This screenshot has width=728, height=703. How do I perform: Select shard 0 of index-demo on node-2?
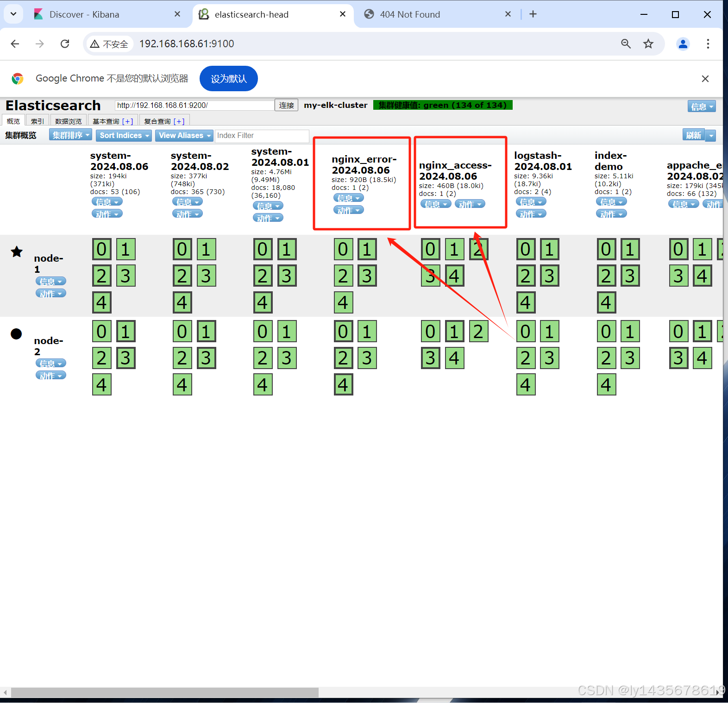[606, 332]
